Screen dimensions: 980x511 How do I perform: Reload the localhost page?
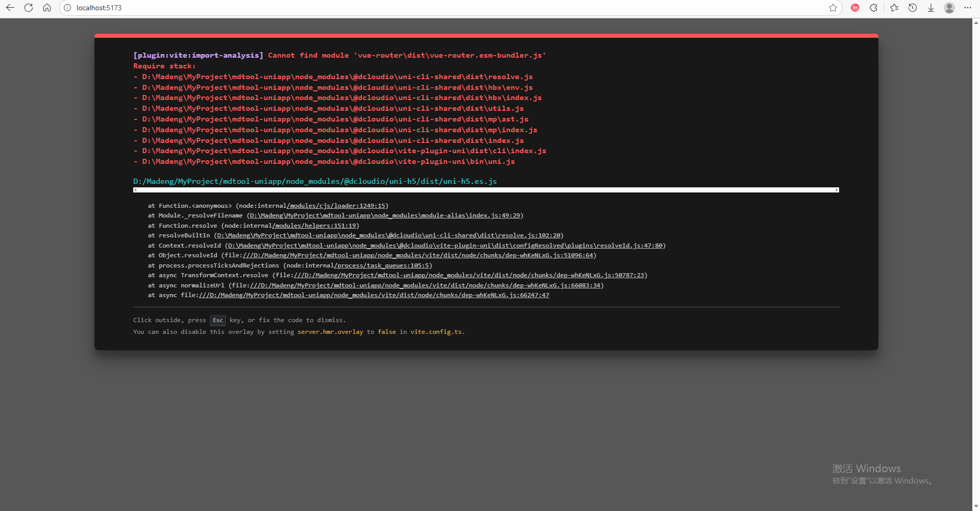(29, 8)
